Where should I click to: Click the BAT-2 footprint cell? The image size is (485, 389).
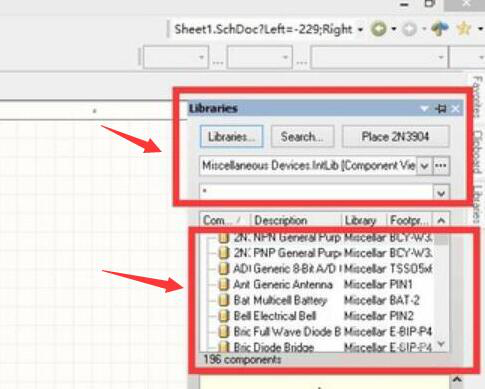[404, 300]
